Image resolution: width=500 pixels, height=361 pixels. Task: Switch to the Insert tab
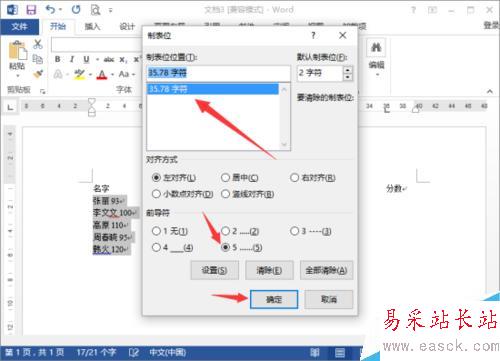[x=92, y=27]
